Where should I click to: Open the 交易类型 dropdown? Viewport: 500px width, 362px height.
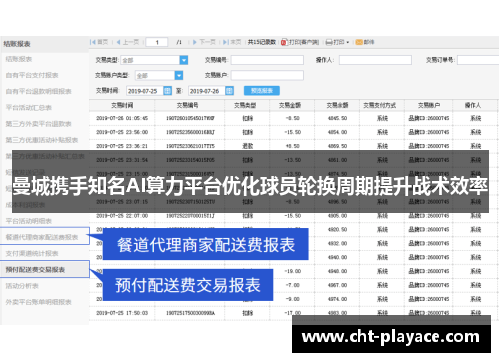[x=184, y=60]
